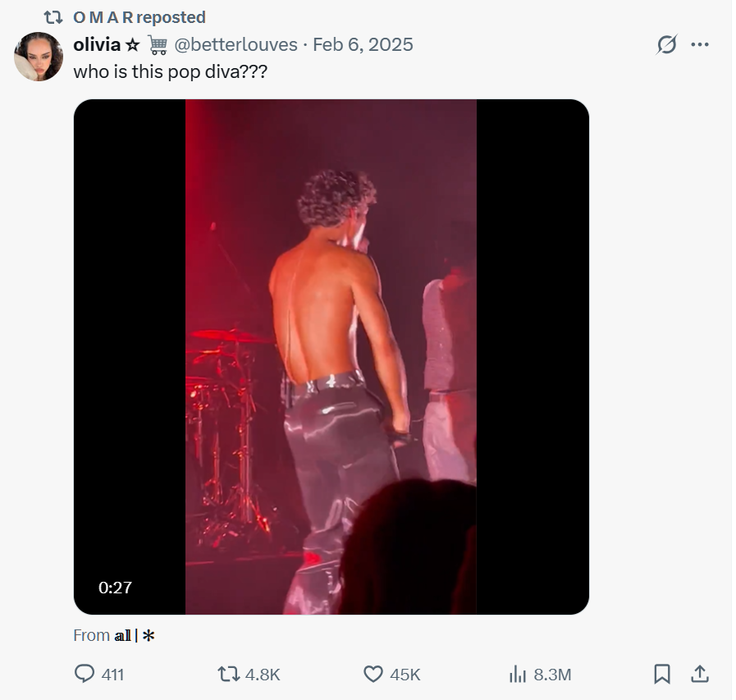Open olivia's profile picture
This screenshot has width=736, height=700.
[39, 57]
